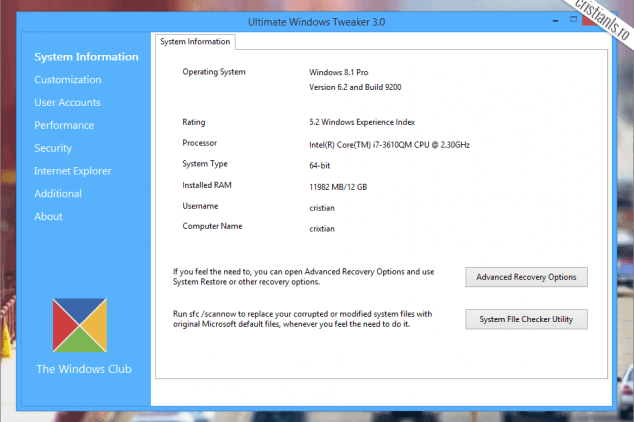Viewport: 634px width, 422px height.
Task: Select Security in the sidebar
Action: tap(53, 148)
